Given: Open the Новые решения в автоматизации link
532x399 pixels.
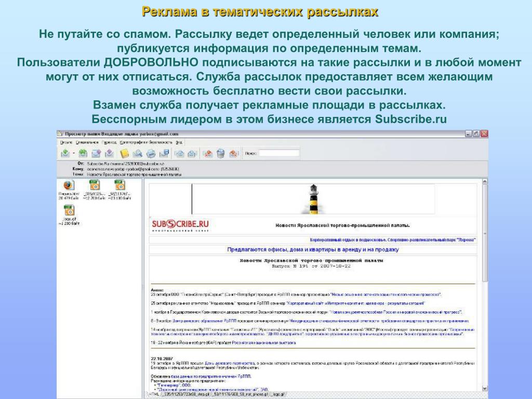Looking at the screenshot, I should pyautogui.click(x=385, y=295).
